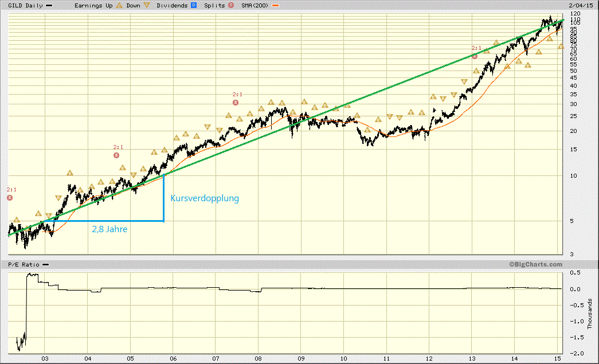Click the '03' year label on the time axis
Screen dimensions: 599x364
(45, 358)
